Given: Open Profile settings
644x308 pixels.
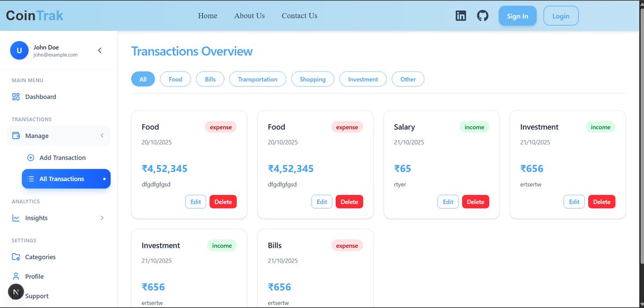Looking at the screenshot, I should pyautogui.click(x=59, y=276).
